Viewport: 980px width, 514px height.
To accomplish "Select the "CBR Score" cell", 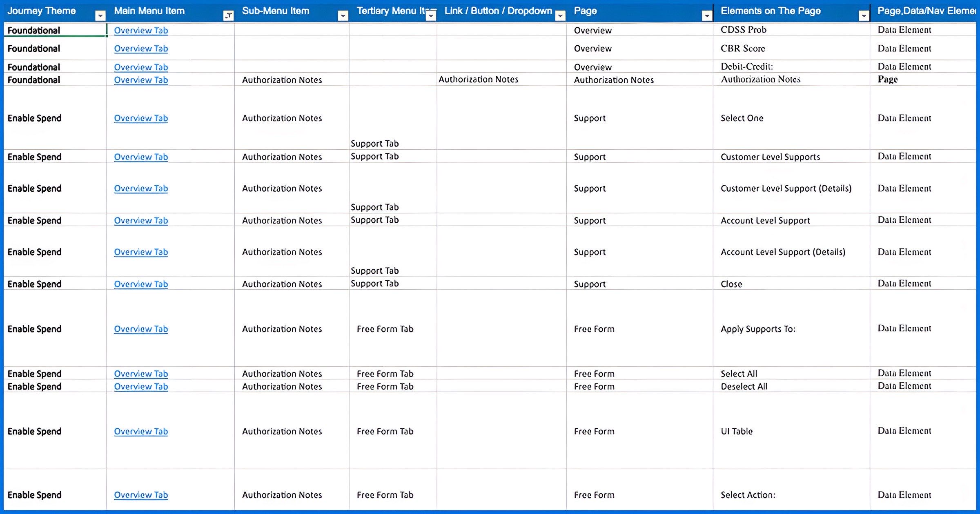I will [x=791, y=48].
